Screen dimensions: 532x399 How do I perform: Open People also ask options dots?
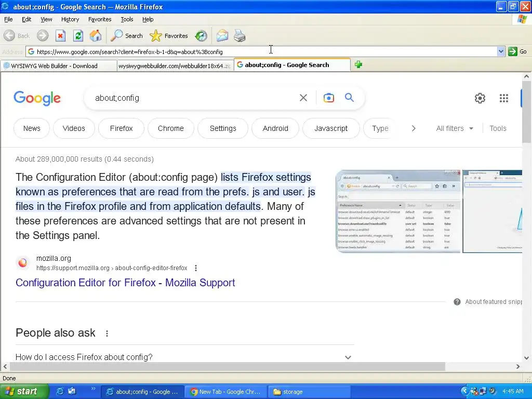pyautogui.click(x=107, y=334)
